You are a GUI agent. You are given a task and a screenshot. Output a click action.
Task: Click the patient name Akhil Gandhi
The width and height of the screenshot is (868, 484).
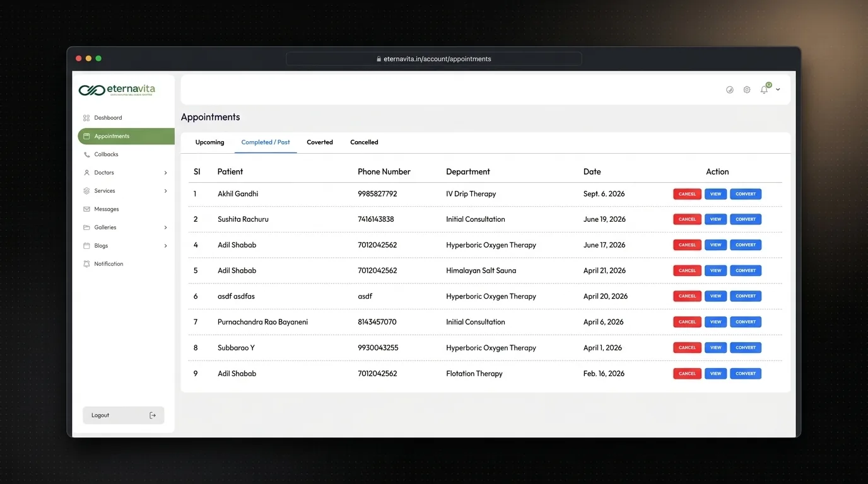point(238,194)
